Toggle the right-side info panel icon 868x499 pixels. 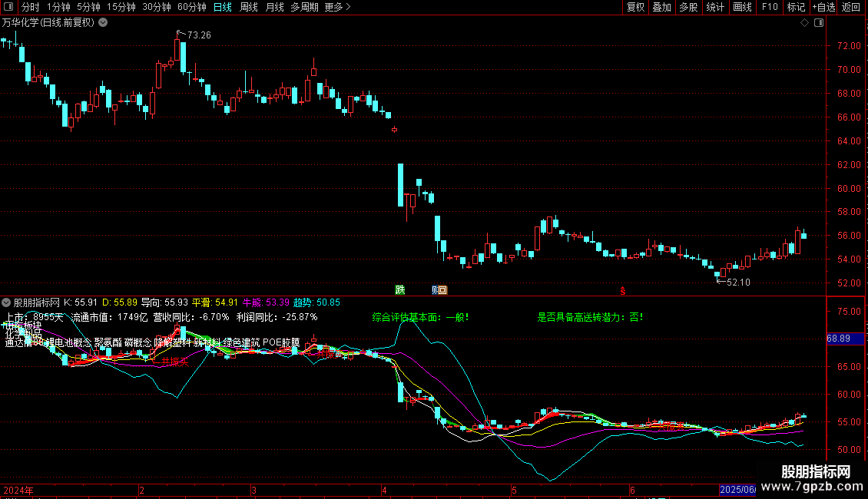(818, 23)
